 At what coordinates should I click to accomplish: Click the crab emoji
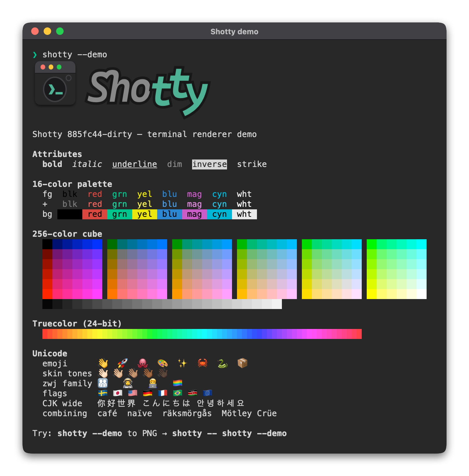(x=202, y=363)
